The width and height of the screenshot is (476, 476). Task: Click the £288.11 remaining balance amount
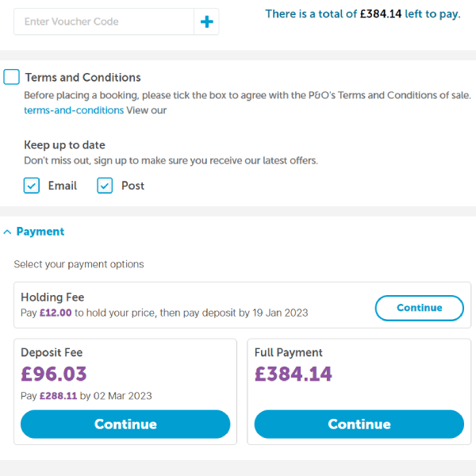point(58,395)
